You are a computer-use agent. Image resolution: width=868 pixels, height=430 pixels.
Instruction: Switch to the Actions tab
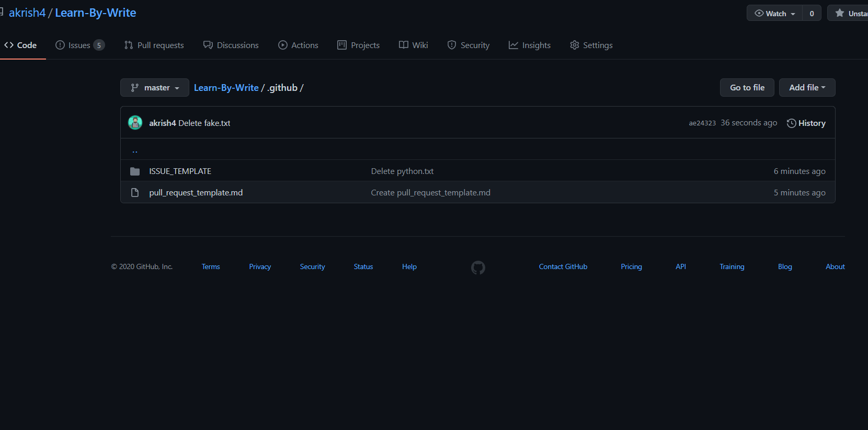click(298, 45)
